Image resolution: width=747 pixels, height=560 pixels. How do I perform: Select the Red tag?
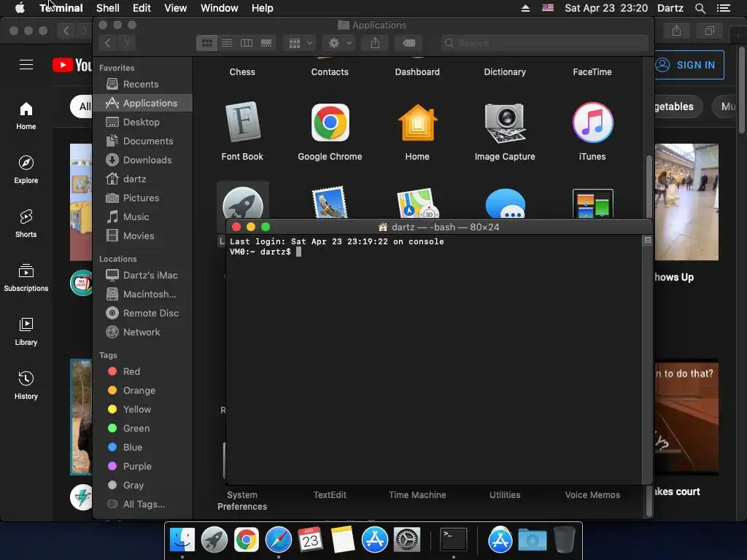[x=142, y=371]
